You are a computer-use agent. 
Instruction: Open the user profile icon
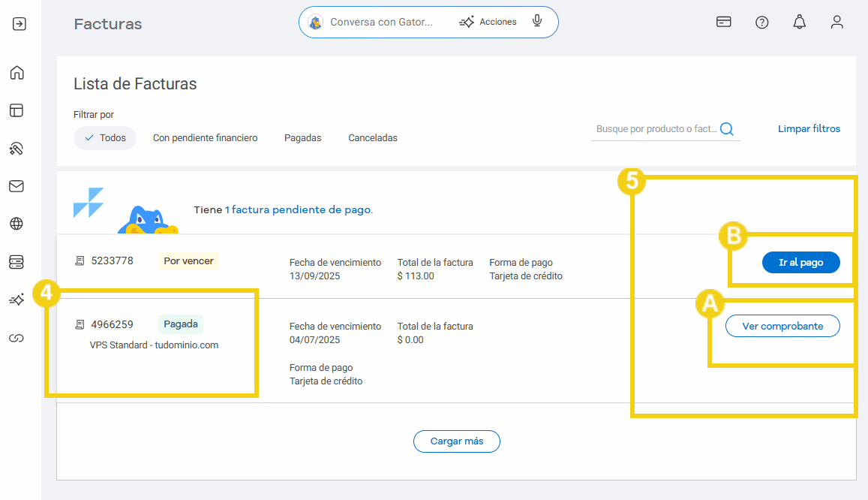click(836, 23)
